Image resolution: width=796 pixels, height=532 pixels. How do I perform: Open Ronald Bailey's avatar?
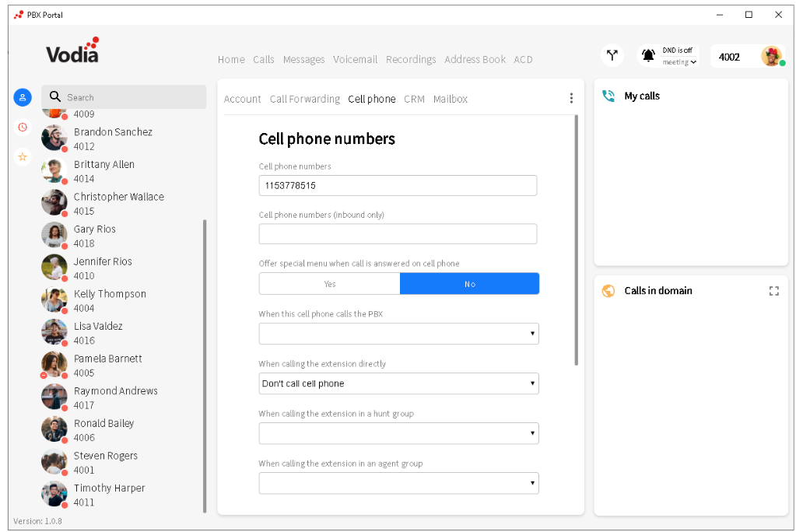pyautogui.click(x=54, y=429)
